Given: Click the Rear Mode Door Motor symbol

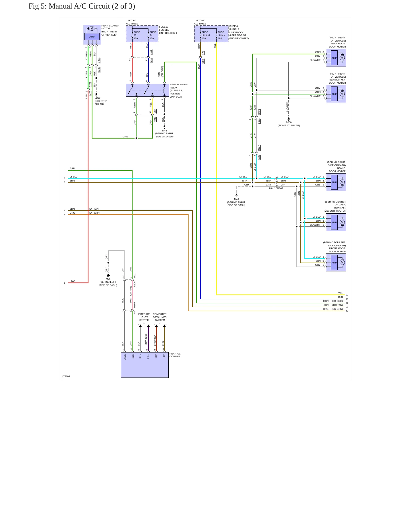Looking at the screenshot, I should point(336,58).
